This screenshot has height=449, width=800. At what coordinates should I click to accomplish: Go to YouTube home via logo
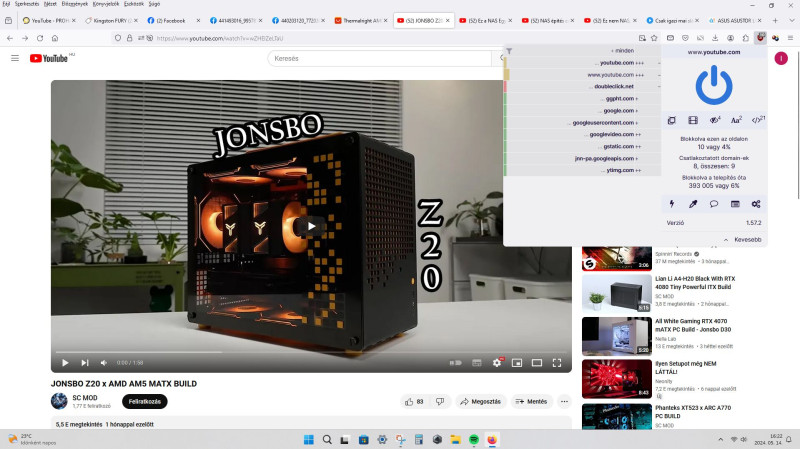(x=48, y=58)
